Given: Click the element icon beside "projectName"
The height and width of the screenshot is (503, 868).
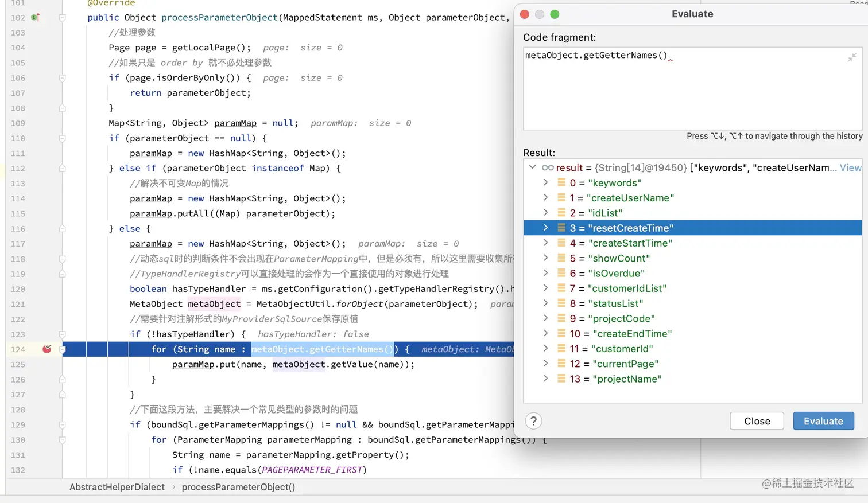Looking at the screenshot, I should (x=561, y=379).
